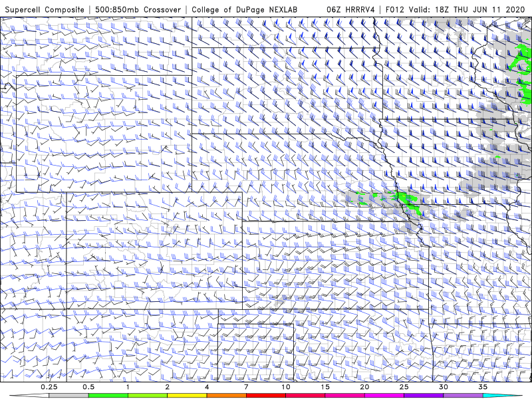532x399 pixels.
Task: Click the legend value 1
Action: pyautogui.click(x=128, y=387)
